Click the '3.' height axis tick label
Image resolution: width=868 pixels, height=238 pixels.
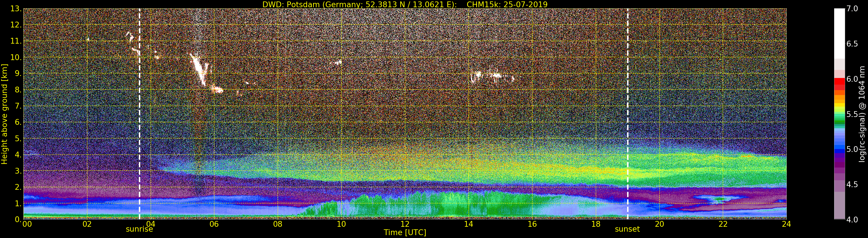click(18, 171)
